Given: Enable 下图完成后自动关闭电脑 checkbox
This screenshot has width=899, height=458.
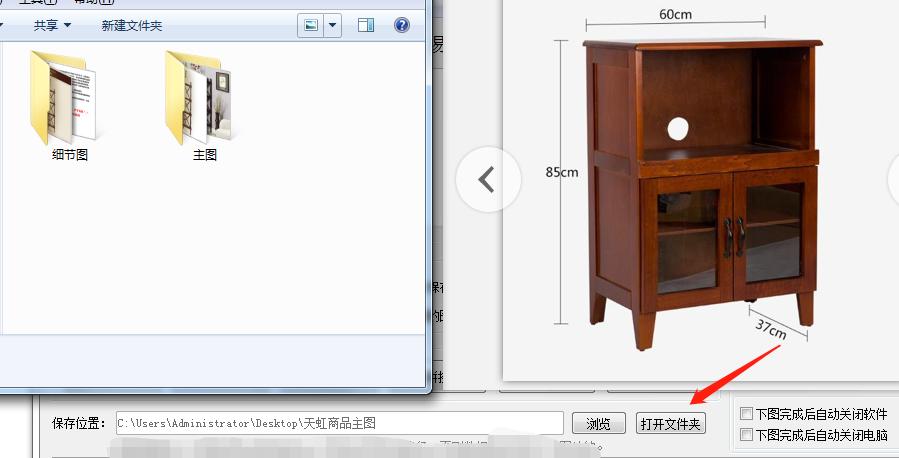Looking at the screenshot, I should point(746,434).
